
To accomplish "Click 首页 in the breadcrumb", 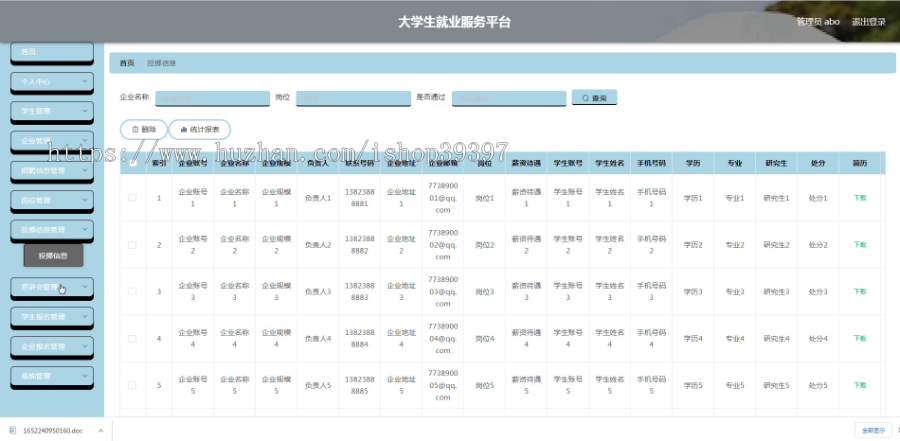I will point(127,63).
